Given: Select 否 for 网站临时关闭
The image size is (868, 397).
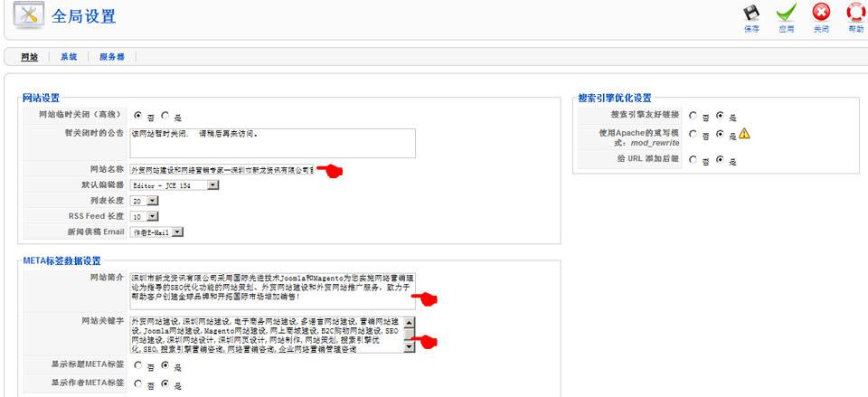Looking at the screenshot, I should [137, 116].
